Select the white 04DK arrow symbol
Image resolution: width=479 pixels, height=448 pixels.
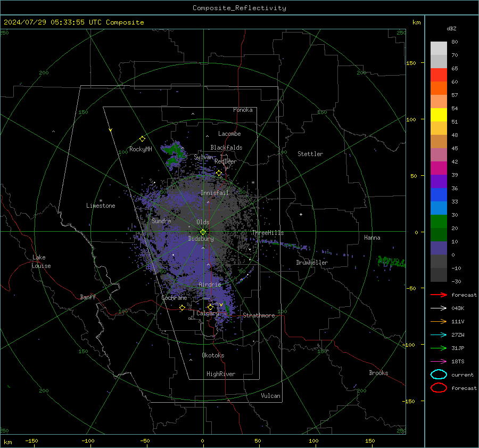click(439, 308)
